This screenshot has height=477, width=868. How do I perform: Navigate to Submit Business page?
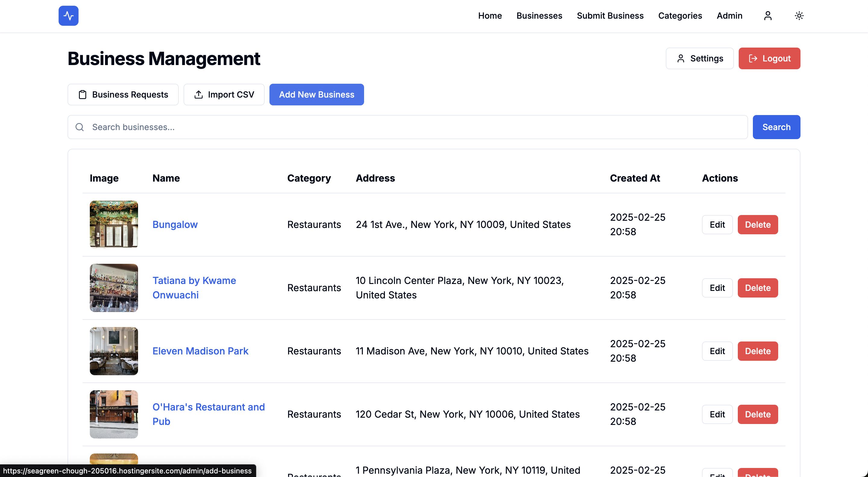click(610, 16)
